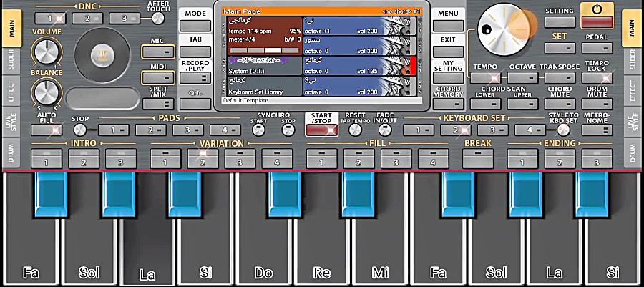The image size is (644, 287).
Task: Click Style to KBD Set round button
Action: tap(564, 130)
